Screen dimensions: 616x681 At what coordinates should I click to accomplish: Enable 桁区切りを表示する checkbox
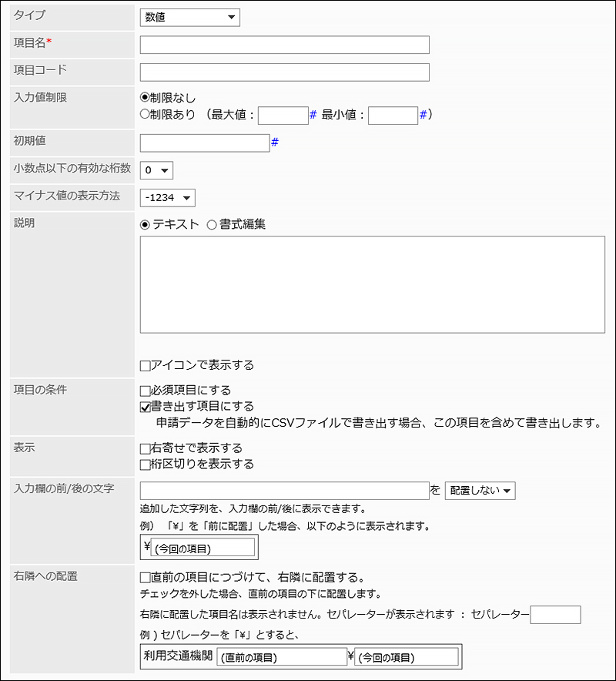point(145,465)
